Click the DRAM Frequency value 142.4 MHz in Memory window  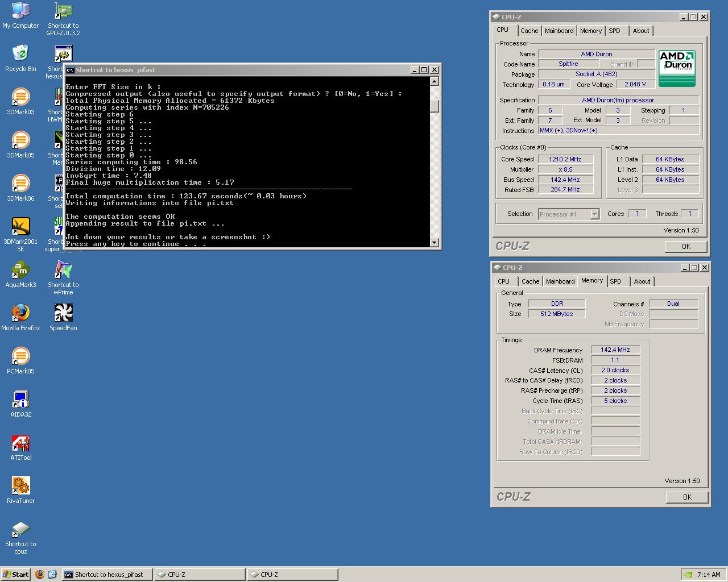(615, 350)
